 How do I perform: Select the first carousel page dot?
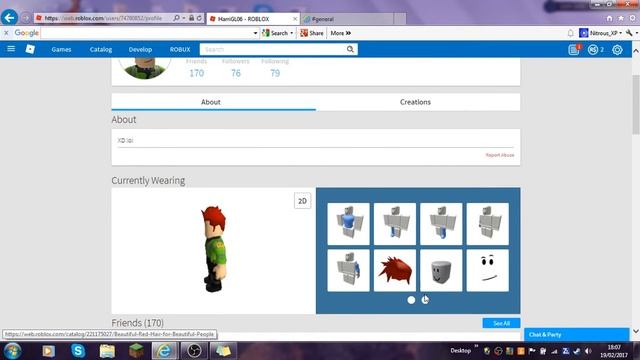click(411, 300)
